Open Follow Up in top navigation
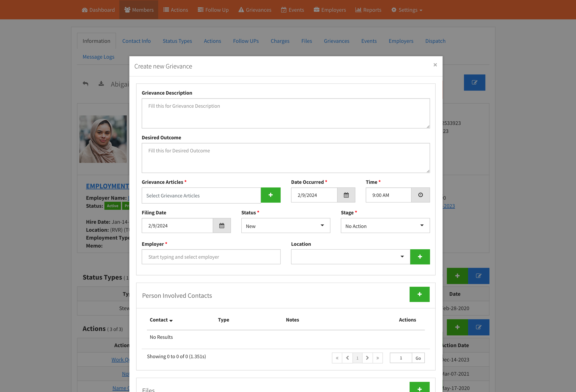 tap(213, 10)
